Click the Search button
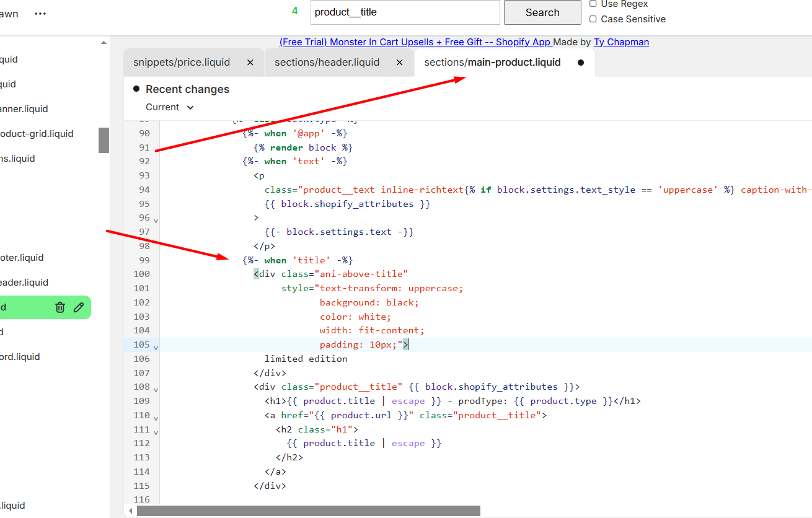812x518 pixels. tap(542, 12)
